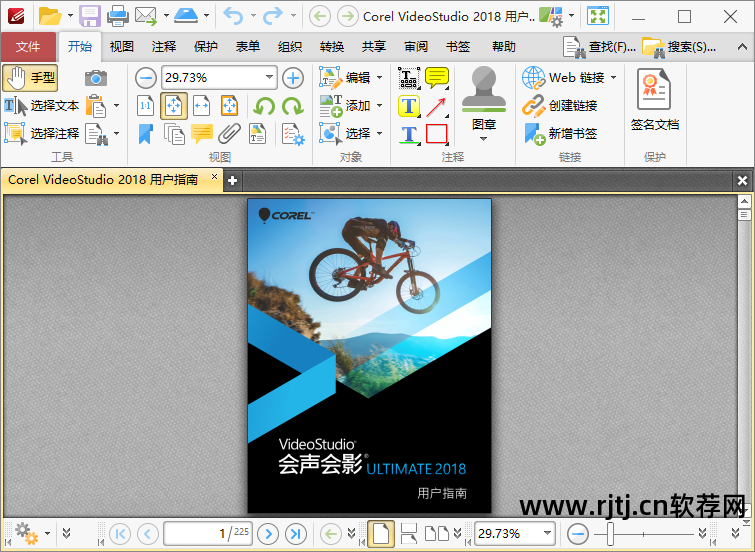The width and height of the screenshot is (755, 552).
Task: Click the 查找(F) find button
Action: point(599,47)
